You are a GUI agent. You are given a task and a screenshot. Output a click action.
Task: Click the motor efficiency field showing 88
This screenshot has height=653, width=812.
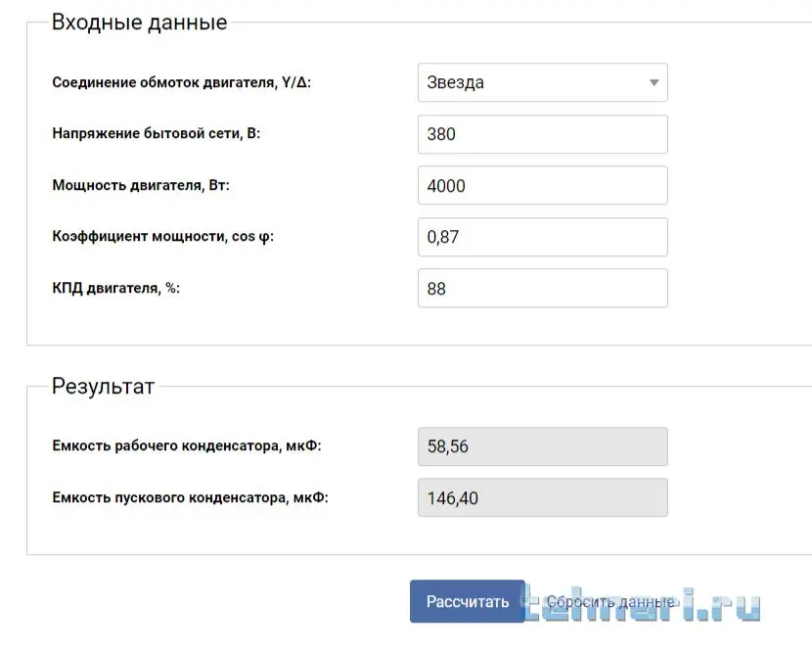point(542,289)
